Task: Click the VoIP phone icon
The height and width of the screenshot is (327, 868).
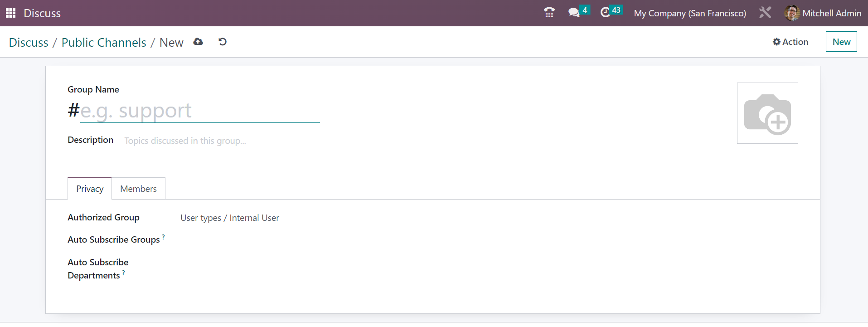Action: (549, 13)
